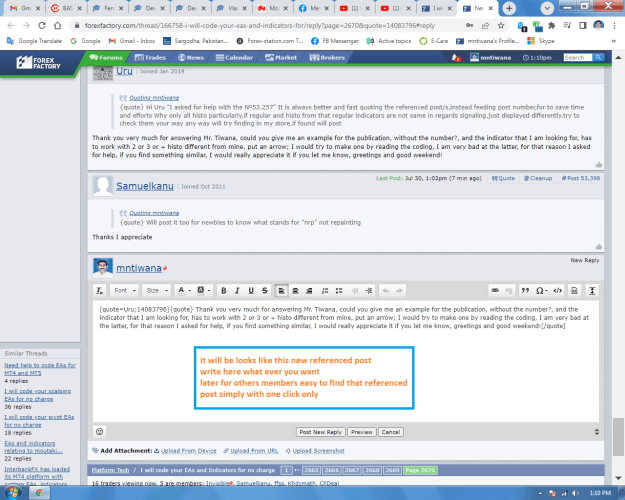Open the Size dropdown in editor
Screen dimensions: 625x500
[x=157, y=291]
